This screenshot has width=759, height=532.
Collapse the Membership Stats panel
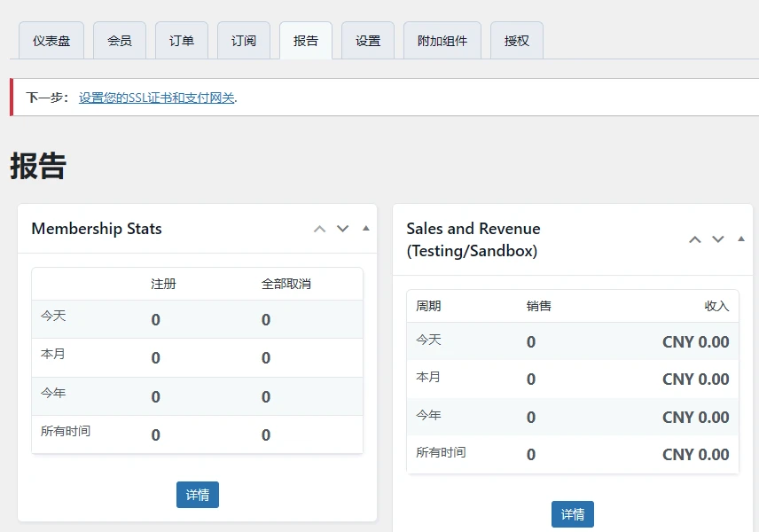pyautogui.click(x=365, y=228)
